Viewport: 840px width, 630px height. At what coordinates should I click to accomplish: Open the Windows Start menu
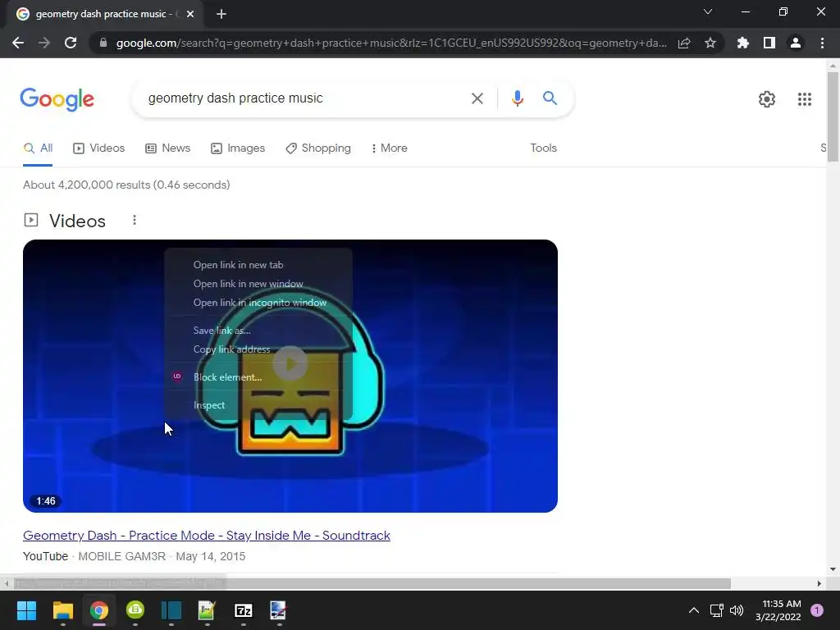tap(26, 610)
